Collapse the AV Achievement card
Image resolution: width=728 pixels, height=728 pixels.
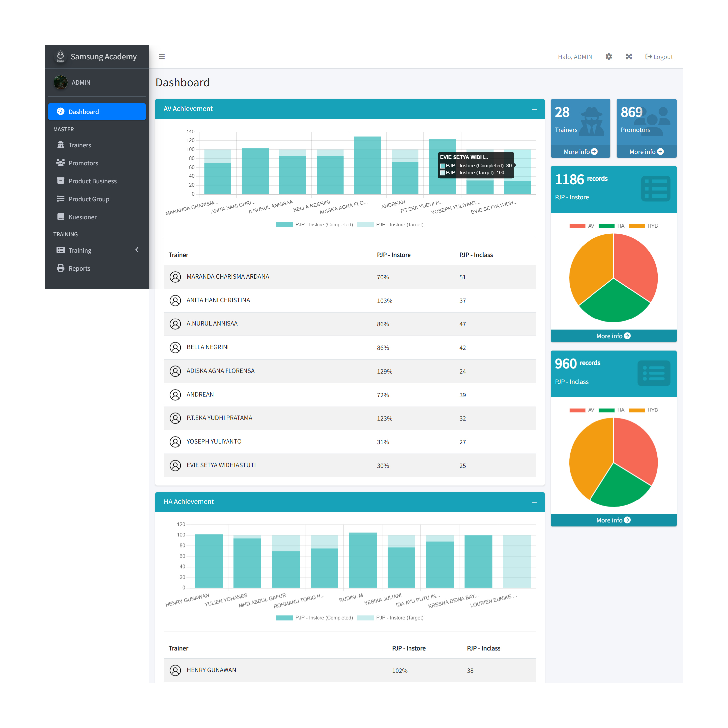pyautogui.click(x=534, y=109)
